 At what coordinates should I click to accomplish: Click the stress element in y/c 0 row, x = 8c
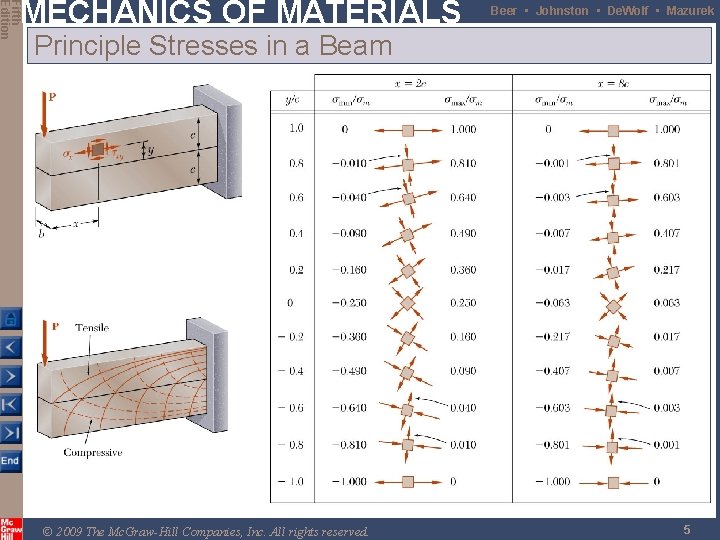(x=613, y=306)
